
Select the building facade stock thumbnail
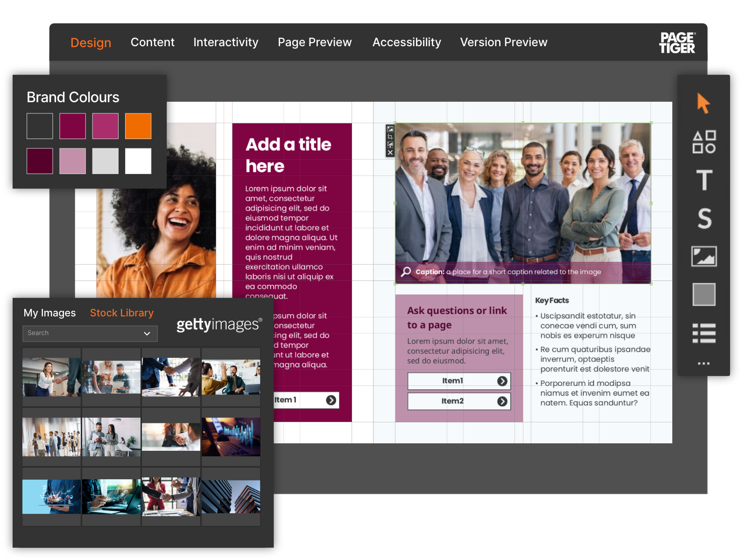pyautogui.click(x=231, y=497)
